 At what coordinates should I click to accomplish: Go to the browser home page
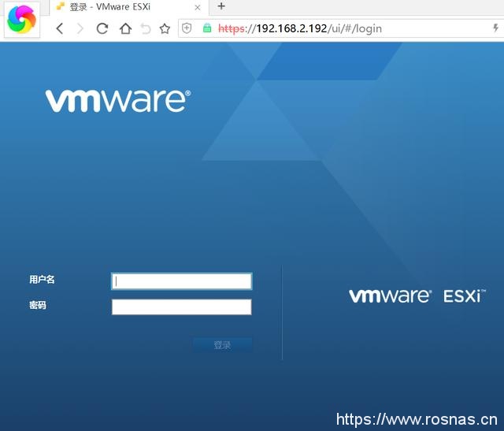click(125, 28)
